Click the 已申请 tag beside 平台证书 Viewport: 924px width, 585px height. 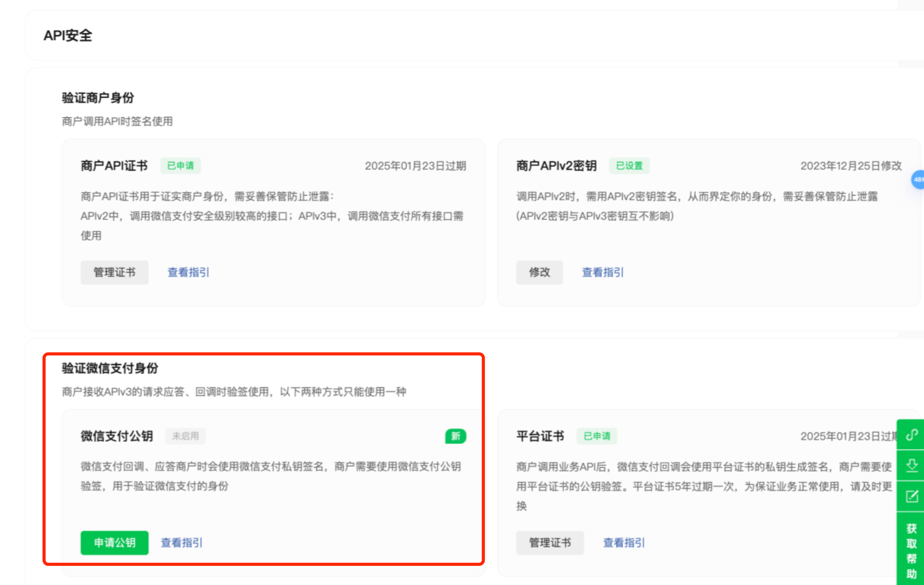pos(597,436)
